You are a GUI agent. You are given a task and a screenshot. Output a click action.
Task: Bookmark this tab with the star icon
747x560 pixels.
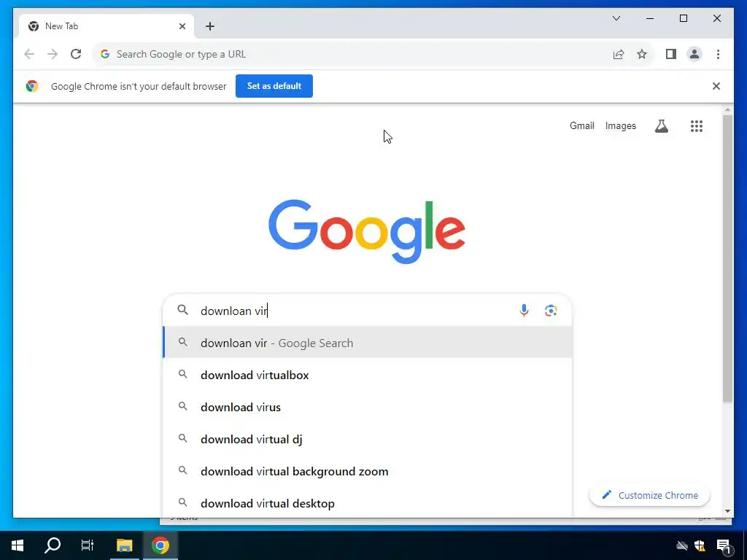642,54
